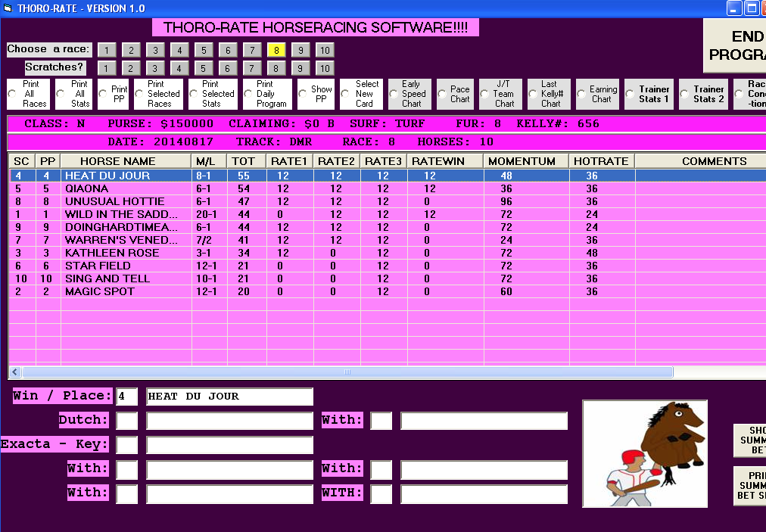This screenshot has height=532, width=766.
Task: Select the WILD IN THE SADD... row
Action: 388,214
